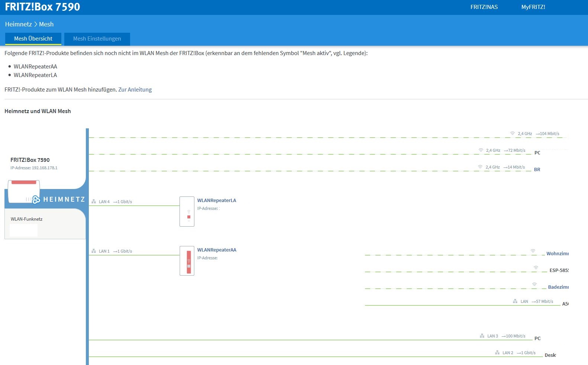Select the WLANRepeaterAA device image

(187, 261)
